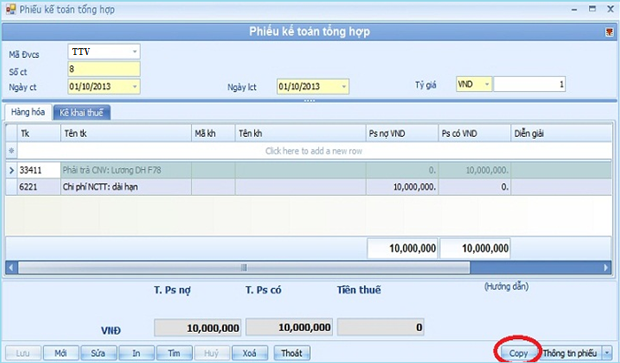Expand the Thông tin phiếu dropdown arrow
This screenshot has width=620, height=363.
607,353
